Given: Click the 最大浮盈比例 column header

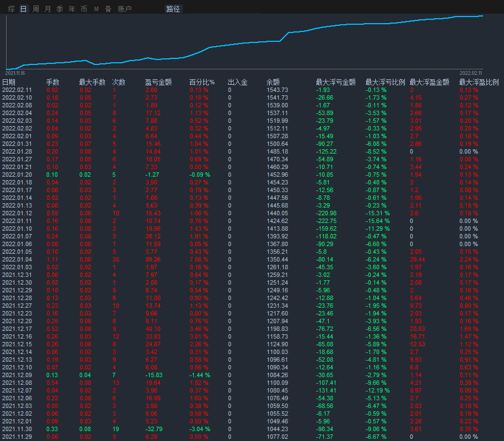Looking at the screenshot, I should pyautogui.click(x=479, y=82).
